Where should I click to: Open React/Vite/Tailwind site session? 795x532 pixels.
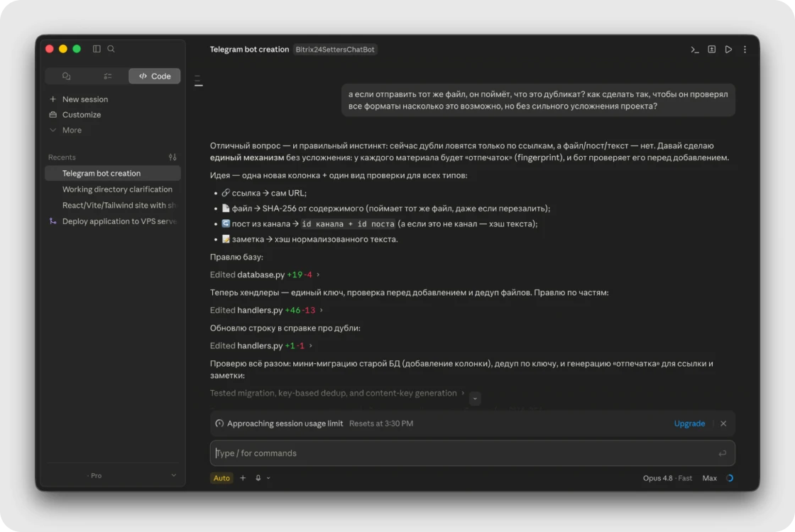(x=113, y=205)
